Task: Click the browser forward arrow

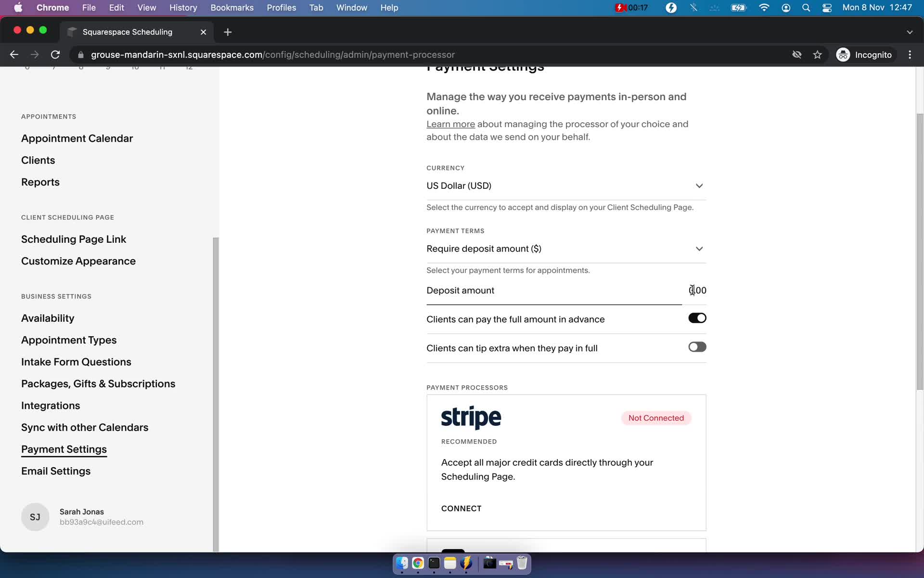Action: [x=35, y=55]
